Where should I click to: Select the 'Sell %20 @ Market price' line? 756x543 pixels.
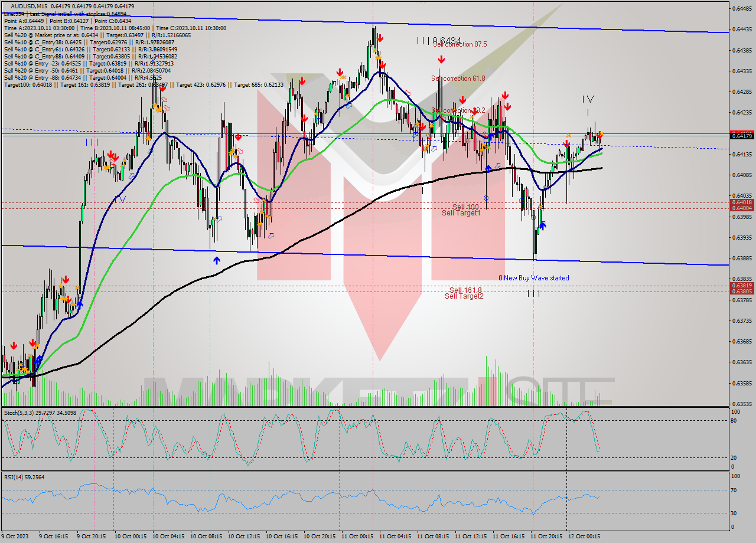click(x=97, y=35)
